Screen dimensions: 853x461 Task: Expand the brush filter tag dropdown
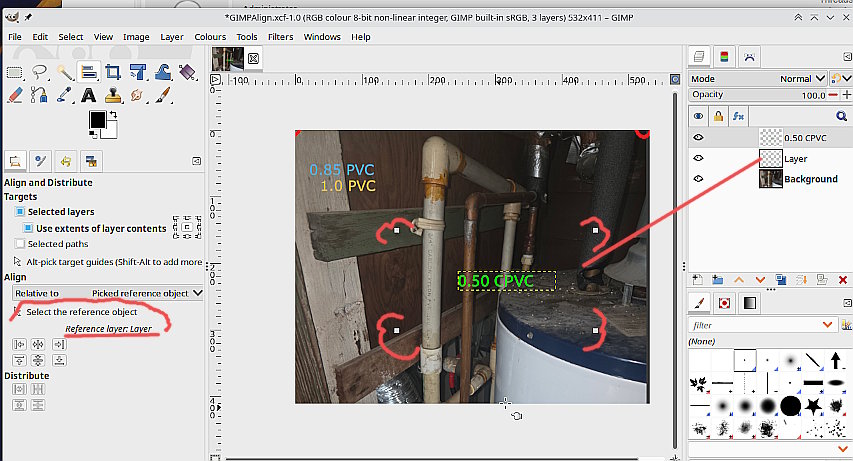pyautogui.click(x=827, y=325)
